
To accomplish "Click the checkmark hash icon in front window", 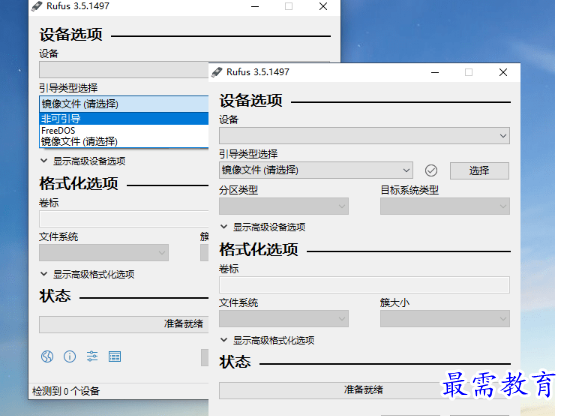I will click(431, 170).
